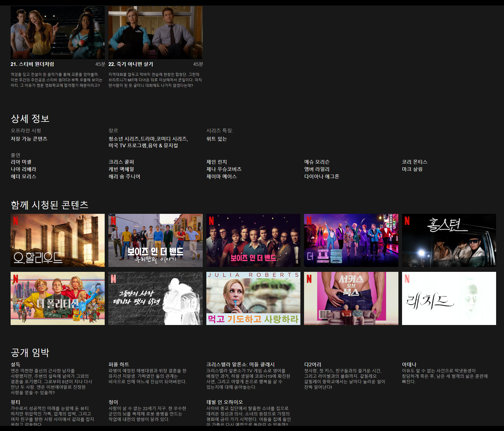The width and height of the screenshot is (504, 431).
Task: Open upcoming title 데빌 인 오하이오
Action: (225, 402)
